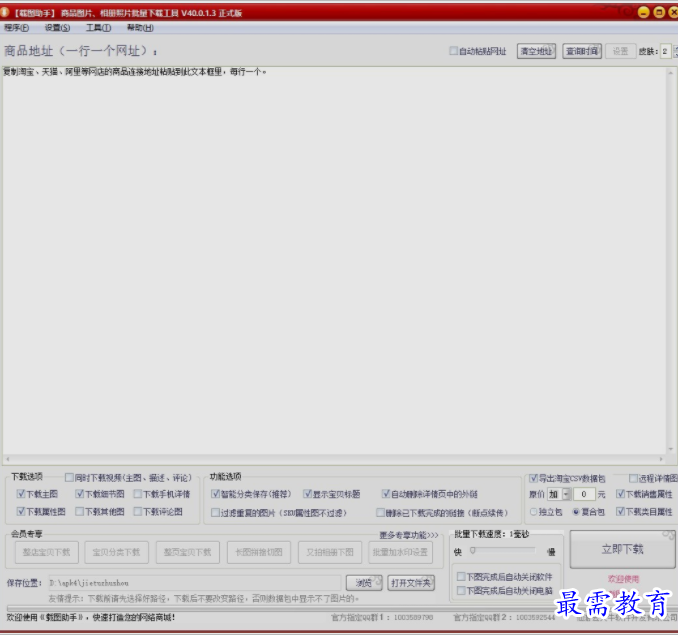Open the 程序(F) menu

click(16, 28)
